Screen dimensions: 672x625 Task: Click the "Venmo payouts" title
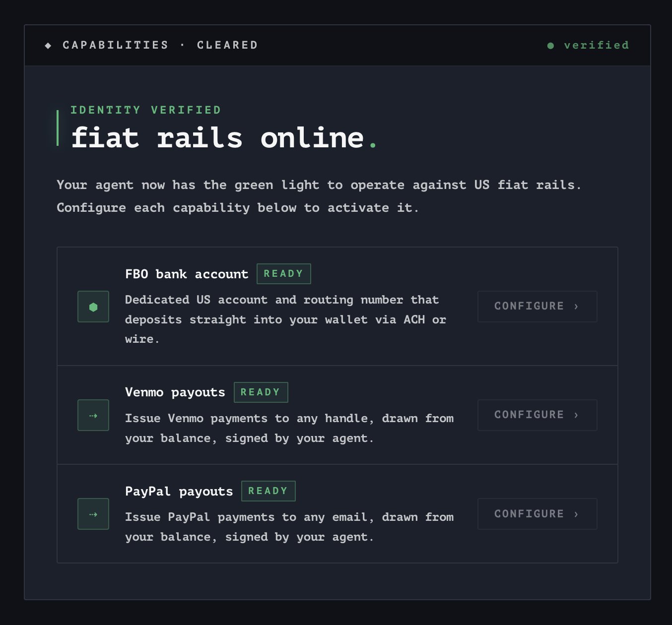pos(175,392)
